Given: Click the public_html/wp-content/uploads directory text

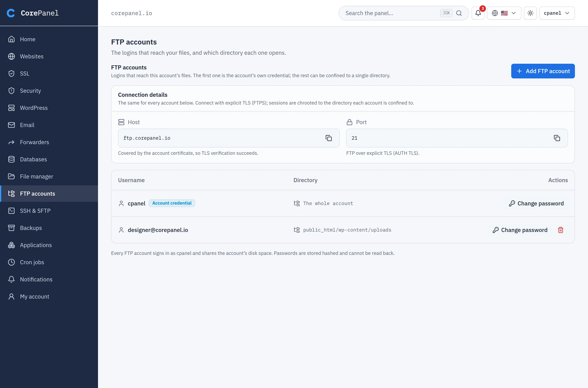Looking at the screenshot, I should (x=347, y=230).
